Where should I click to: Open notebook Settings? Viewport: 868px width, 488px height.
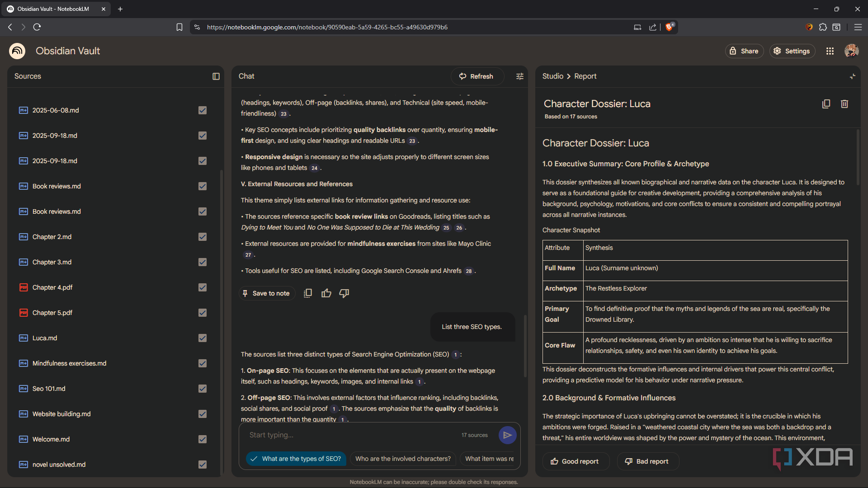point(792,51)
